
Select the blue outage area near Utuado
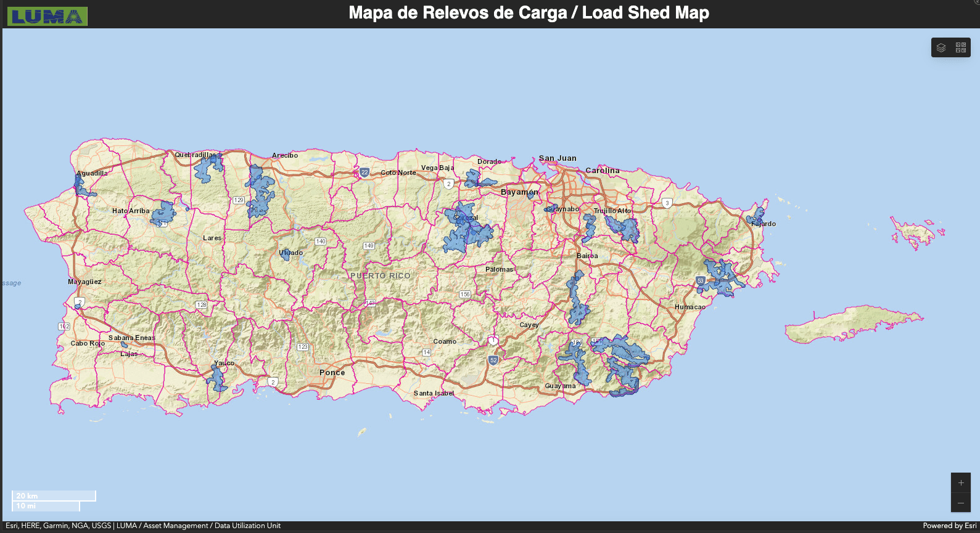285,254
